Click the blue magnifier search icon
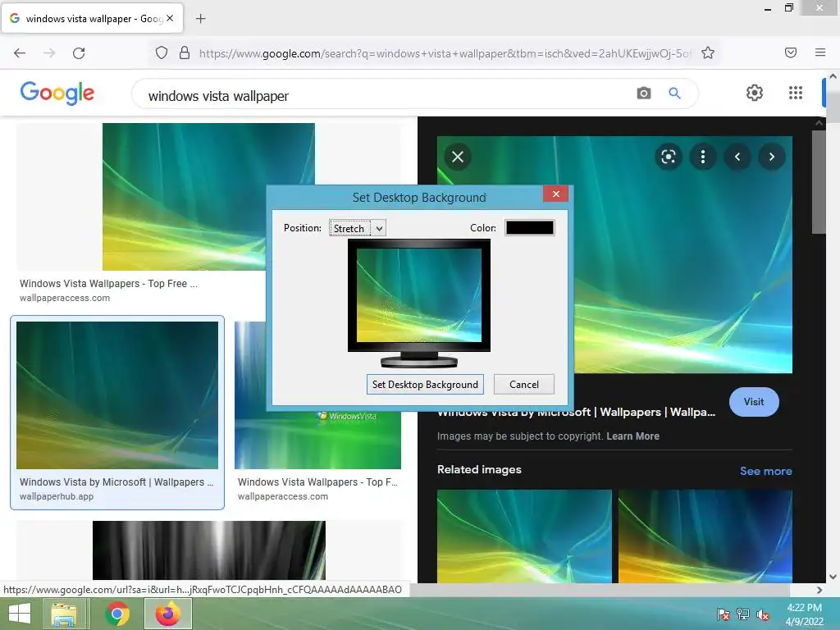 [x=674, y=94]
